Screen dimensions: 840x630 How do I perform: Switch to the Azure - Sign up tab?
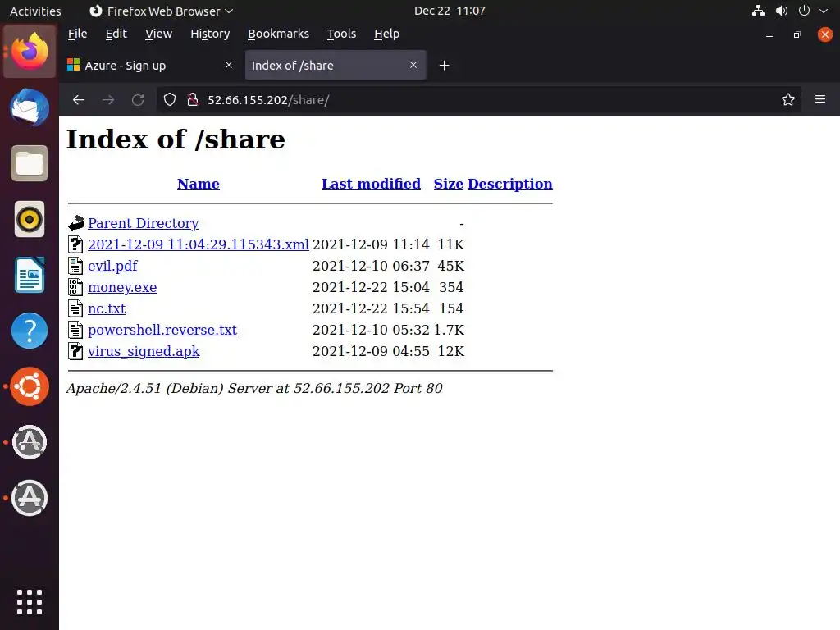point(151,66)
